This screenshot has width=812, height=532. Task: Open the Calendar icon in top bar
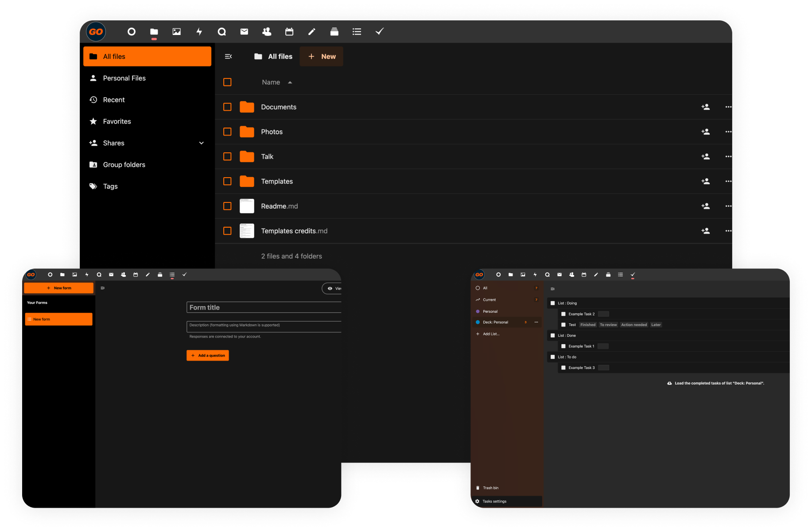coord(289,31)
